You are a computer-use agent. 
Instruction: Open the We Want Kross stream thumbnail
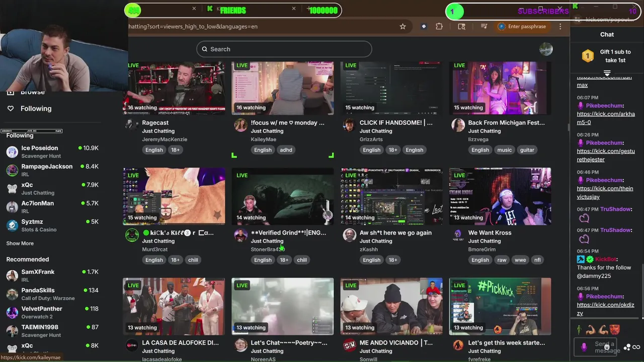tap(500, 196)
